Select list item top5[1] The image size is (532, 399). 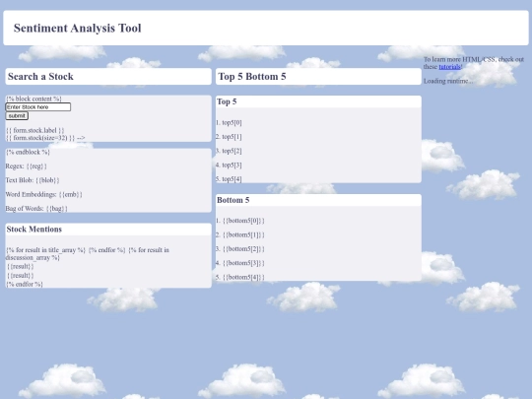point(229,137)
